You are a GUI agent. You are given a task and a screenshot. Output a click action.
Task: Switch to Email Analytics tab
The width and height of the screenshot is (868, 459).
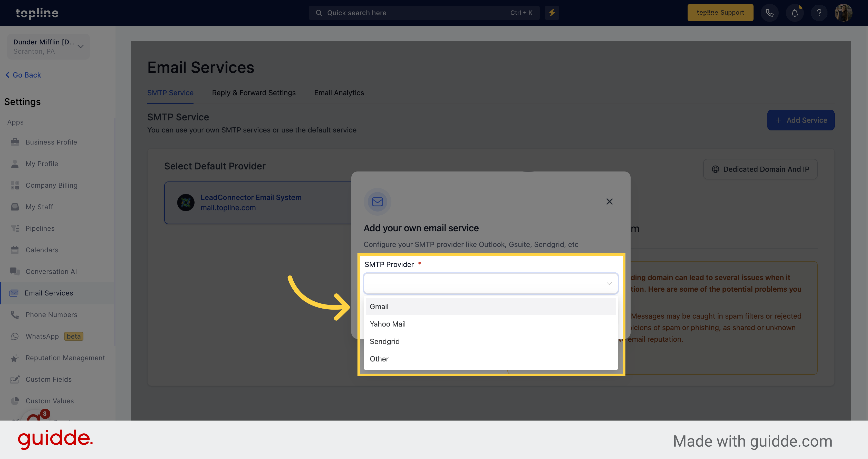339,92
